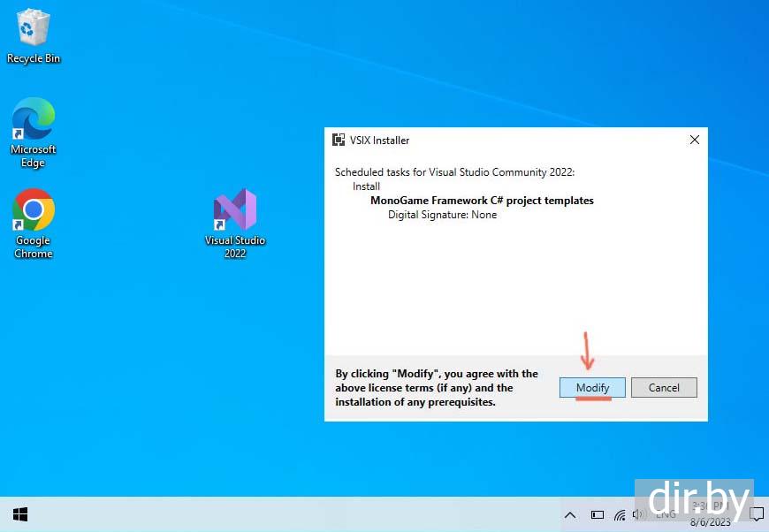Click the Modify button
Image resolution: width=769 pixels, height=532 pixels.
[x=592, y=387]
